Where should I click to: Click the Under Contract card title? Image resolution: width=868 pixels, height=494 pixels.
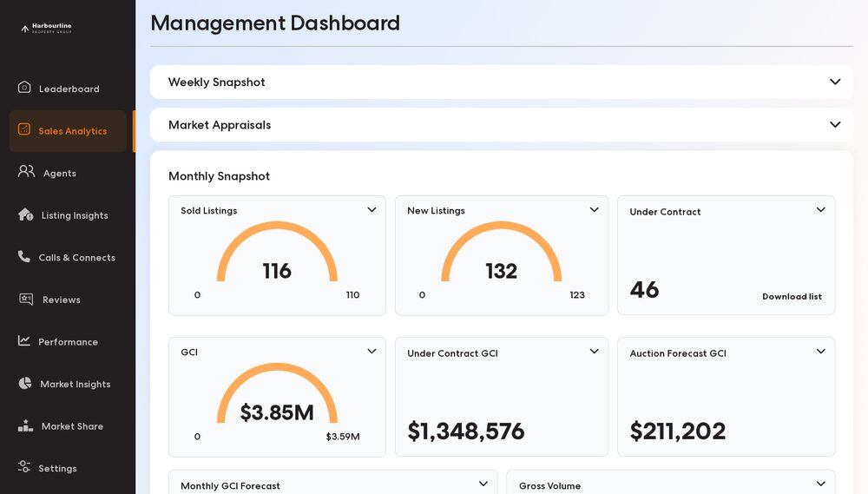(x=665, y=212)
